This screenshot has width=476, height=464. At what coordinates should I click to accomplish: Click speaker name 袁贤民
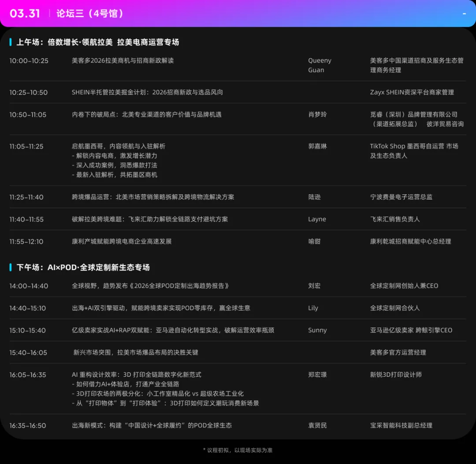(x=317, y=426)
